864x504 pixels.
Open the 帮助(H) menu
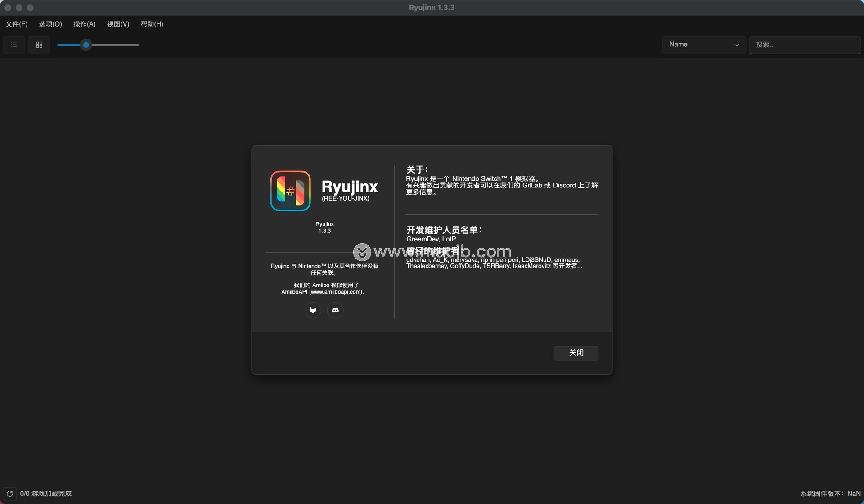[152, 24]
